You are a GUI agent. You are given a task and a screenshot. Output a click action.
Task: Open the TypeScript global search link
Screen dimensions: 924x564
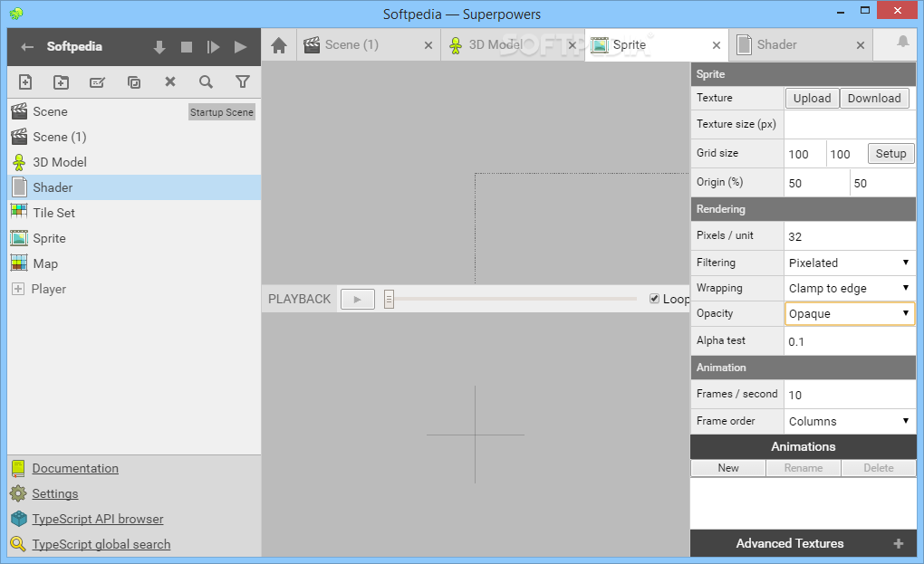(101, 545)
